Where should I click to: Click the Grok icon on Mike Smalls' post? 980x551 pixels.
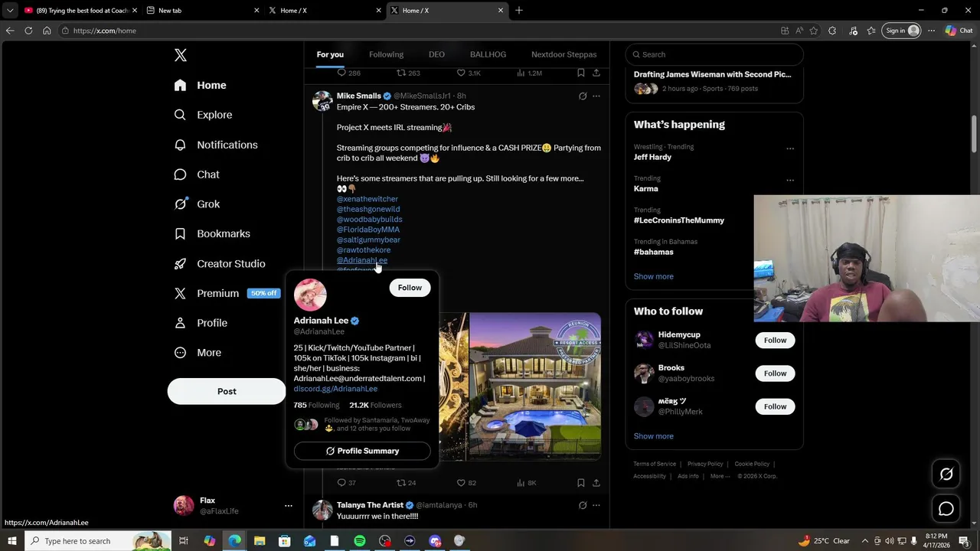click(x=583, y=96)
